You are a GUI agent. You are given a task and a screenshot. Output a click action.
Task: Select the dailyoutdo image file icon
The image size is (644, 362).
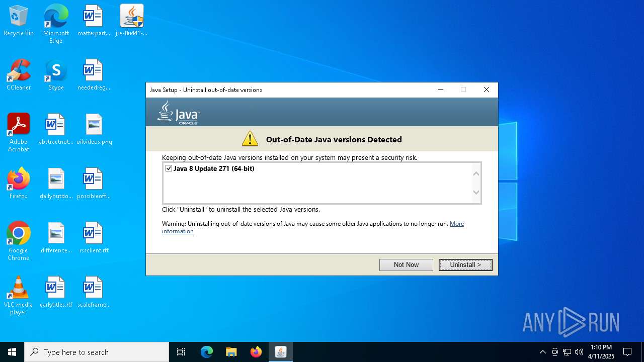click(56, 184)
